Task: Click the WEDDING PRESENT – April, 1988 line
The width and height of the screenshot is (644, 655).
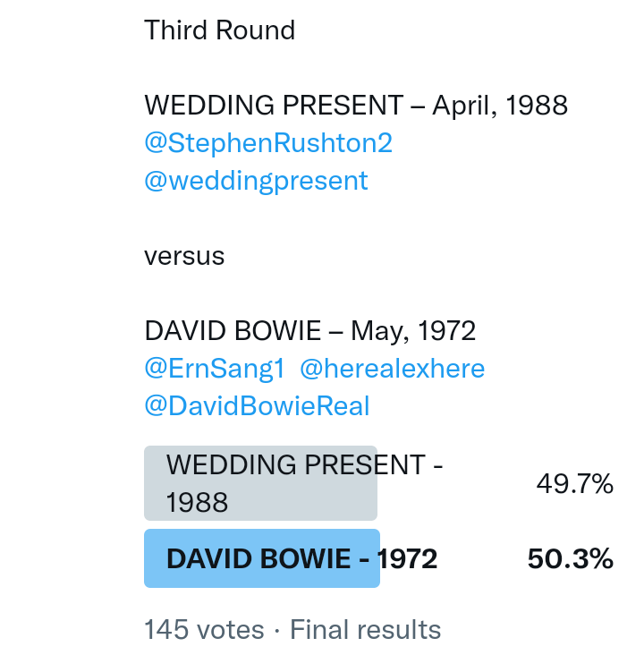Action: pyautogui.click(x=356, y=106)
